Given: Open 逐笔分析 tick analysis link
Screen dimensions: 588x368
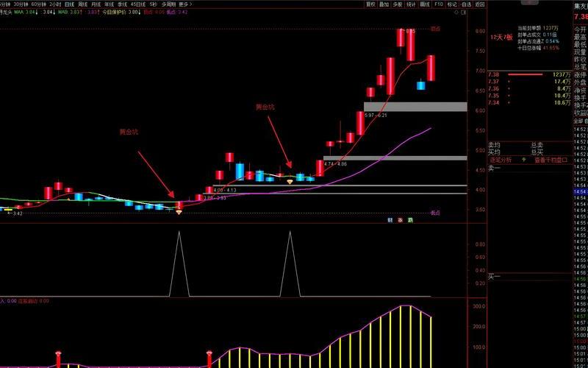Looking at the screenshot, I should tap(501, 160).
